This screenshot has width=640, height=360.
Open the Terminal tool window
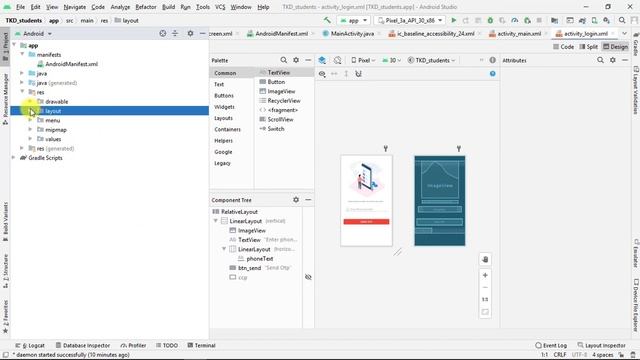[201, 345]
